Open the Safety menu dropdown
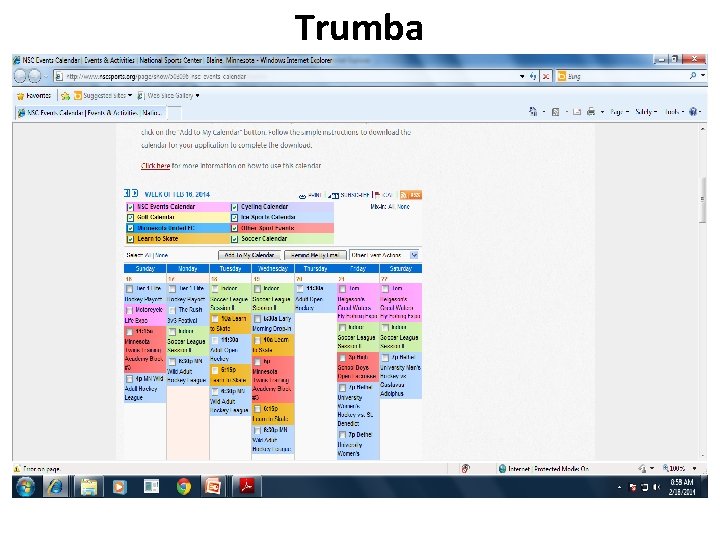720x540 pixels. [646, 112]
